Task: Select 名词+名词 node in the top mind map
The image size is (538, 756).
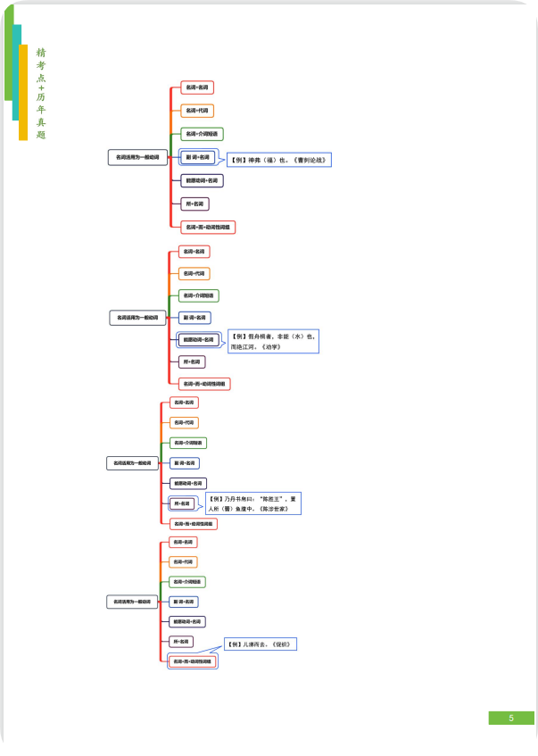Action: click(197, 87)
